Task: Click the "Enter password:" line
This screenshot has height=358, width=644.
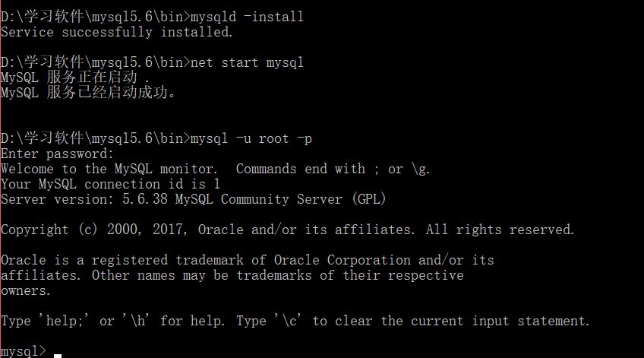Action: pyautogui.click(x=57, y=154)
